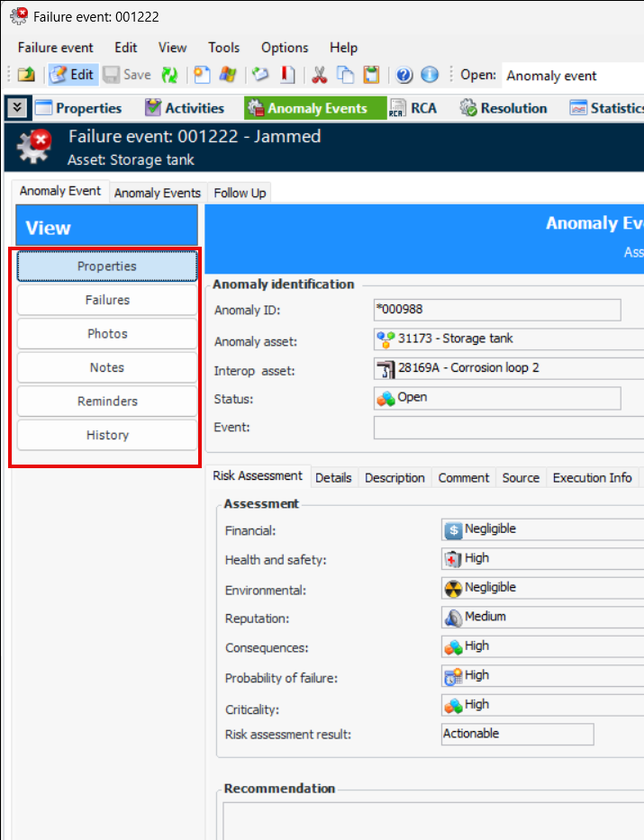The image size is (644, 840).
Task: Click the empty Event field
Action: pos(509,428)
